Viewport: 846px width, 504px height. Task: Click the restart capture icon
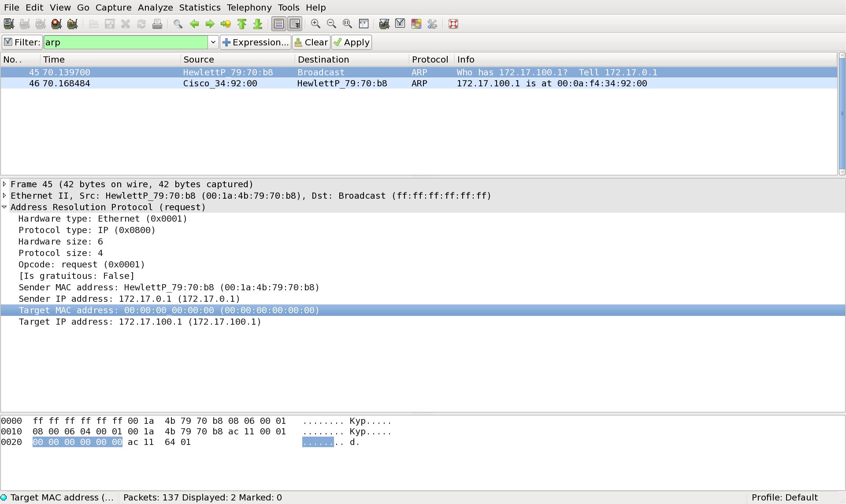(x=73, y=24)
